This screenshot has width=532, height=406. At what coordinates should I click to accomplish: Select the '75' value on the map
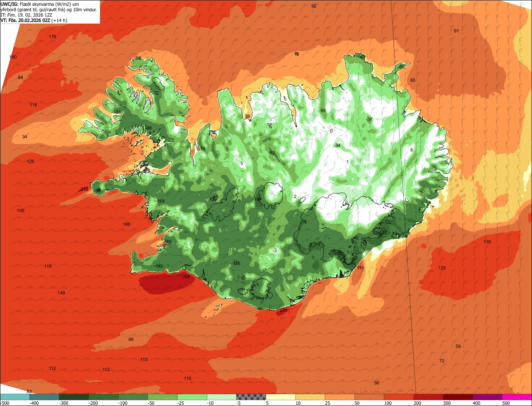tap(203, 149)
